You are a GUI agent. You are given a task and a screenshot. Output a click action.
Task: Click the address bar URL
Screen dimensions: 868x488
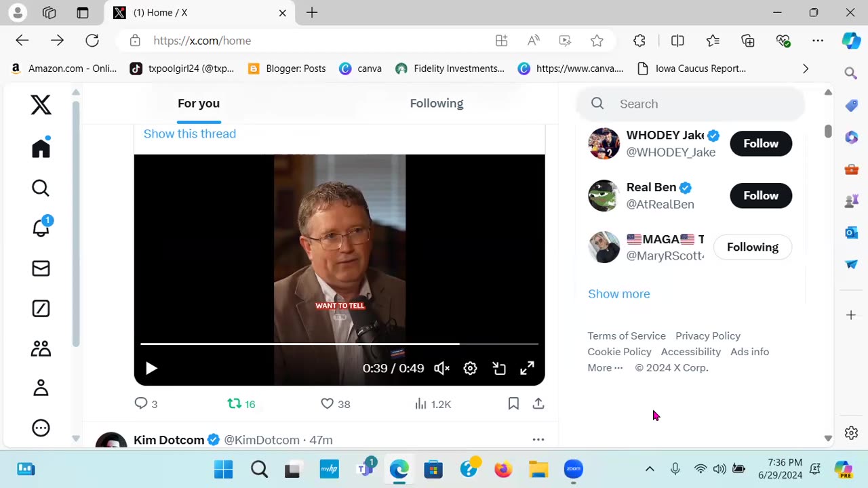pyautogui.click(x=202, y=41)
